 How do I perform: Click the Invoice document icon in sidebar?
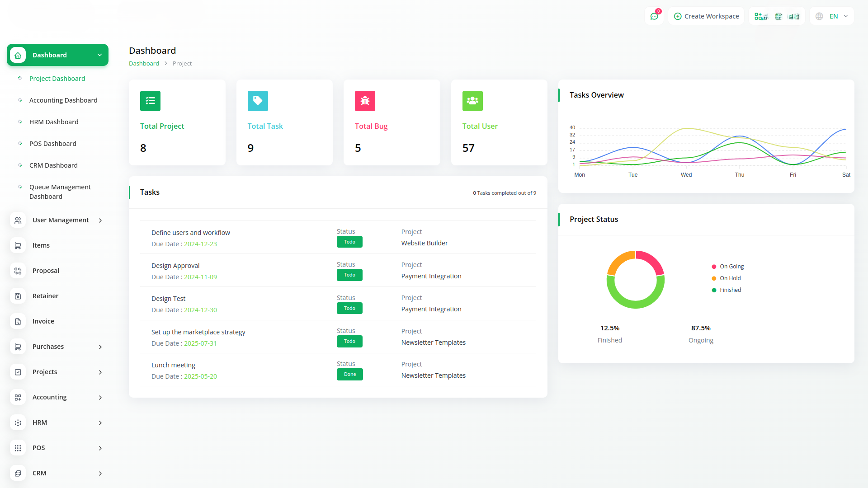(x=18, y=321)
